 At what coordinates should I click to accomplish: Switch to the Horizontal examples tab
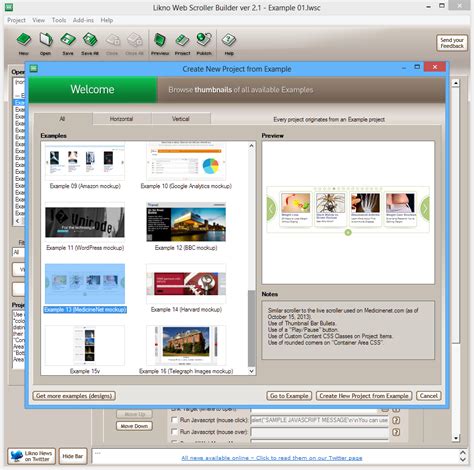(122, 119)
